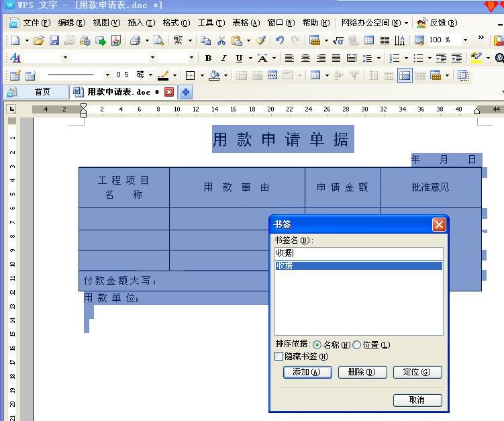The height and width of the screenshot is (421, 504).
Task: Open the style dropdown box
Action: [x=65, y=58]
